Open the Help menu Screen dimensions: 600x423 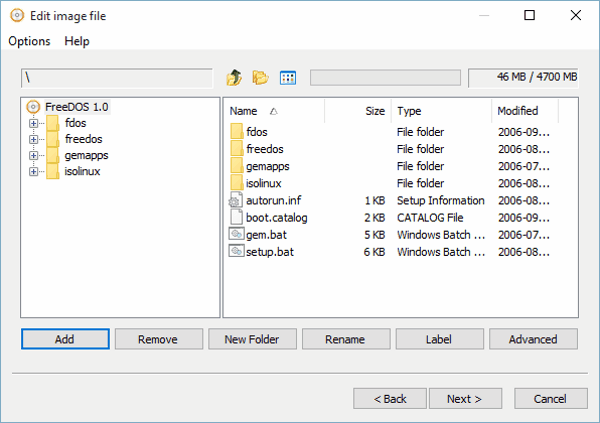[77, 41]
